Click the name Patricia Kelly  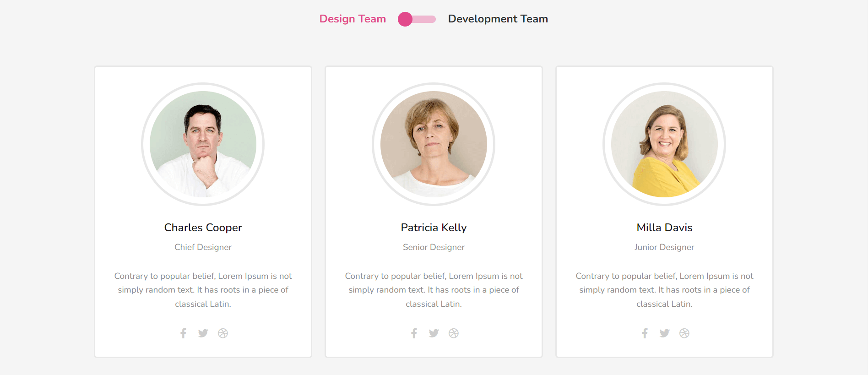click(434, 228)
